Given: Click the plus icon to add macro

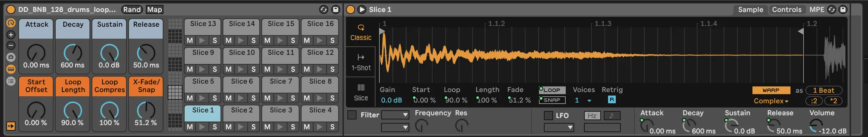Looking at the screenshot, I should point(11,35).
